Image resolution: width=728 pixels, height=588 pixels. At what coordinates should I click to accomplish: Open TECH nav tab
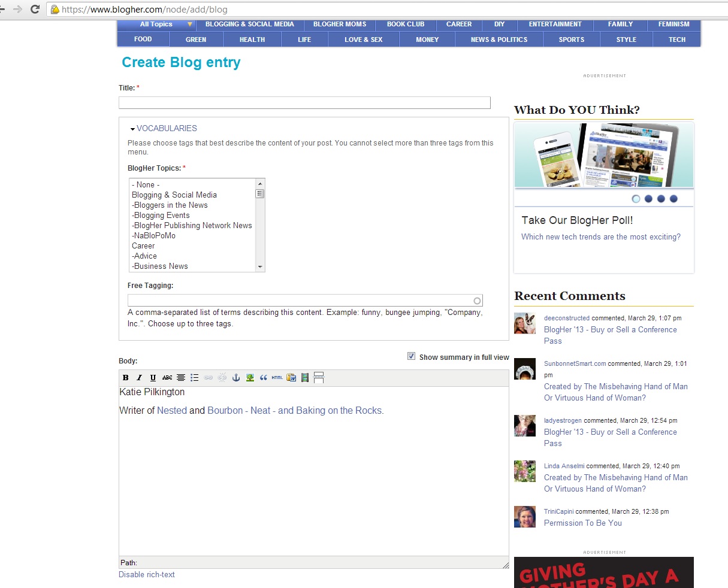(x=677, y=40)
